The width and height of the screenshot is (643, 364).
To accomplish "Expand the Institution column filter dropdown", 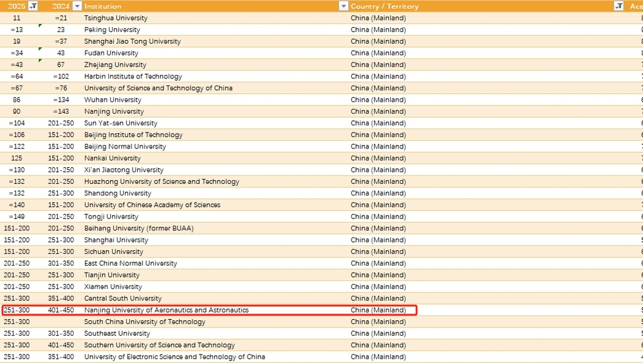I will 343,6.
